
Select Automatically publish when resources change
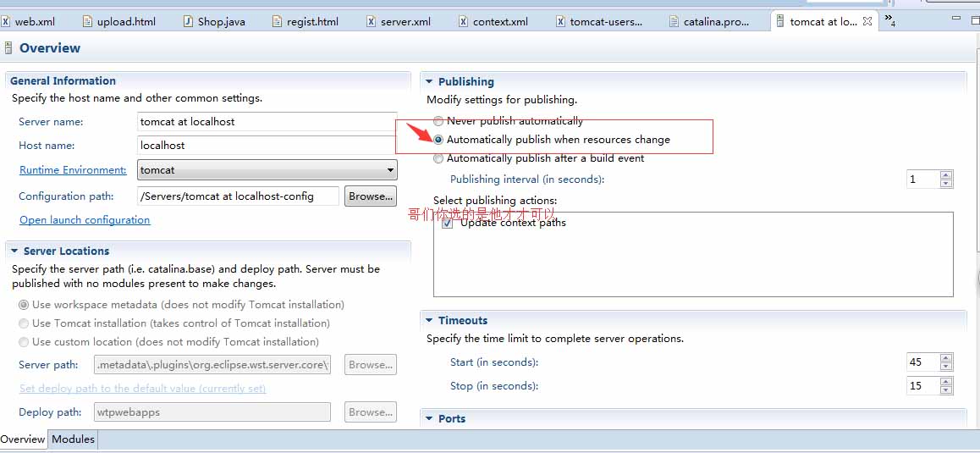(x=552, y=140)
